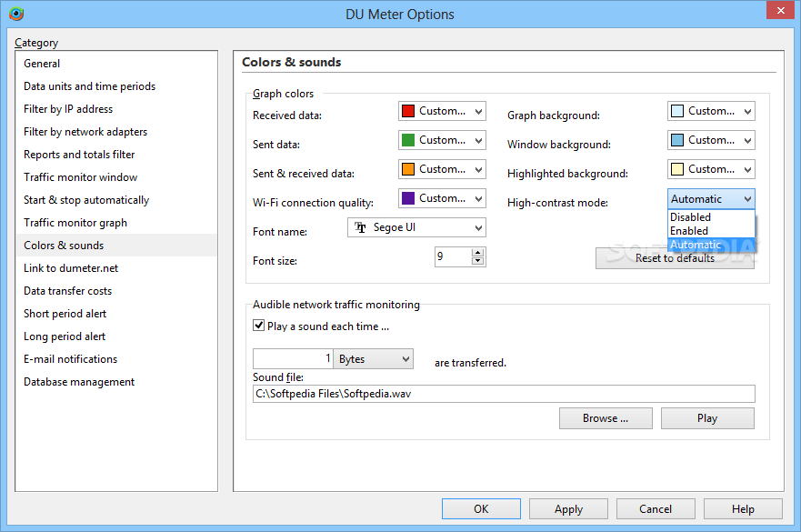Select Link to dumeter.net category
The height and width of the screenshot is (532, 801).
pos(116,268)
